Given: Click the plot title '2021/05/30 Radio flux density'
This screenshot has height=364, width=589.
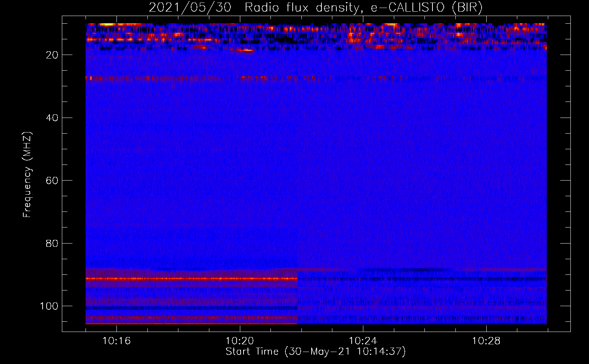Looking at the screenshot, I should tap(316, 7).
